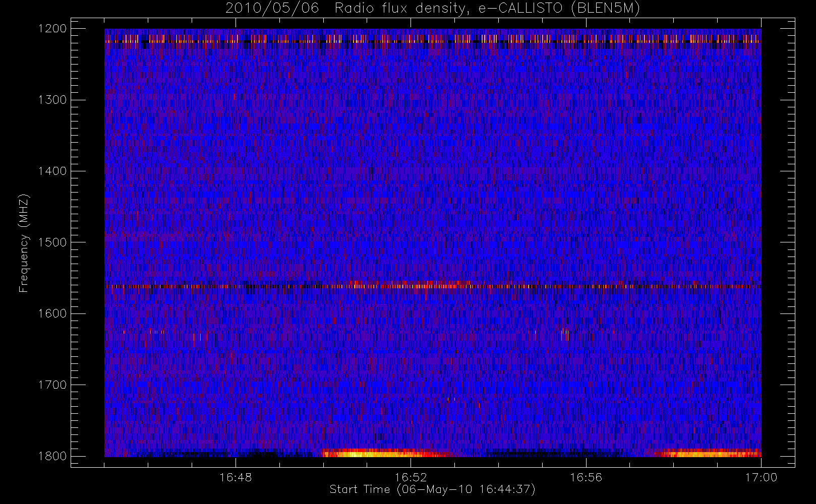816x504 pixels.
Task: Click the plot title 'Radio flux density, e-CALLISTO (BLEN5M)'
Action: (x=487, y=9)
